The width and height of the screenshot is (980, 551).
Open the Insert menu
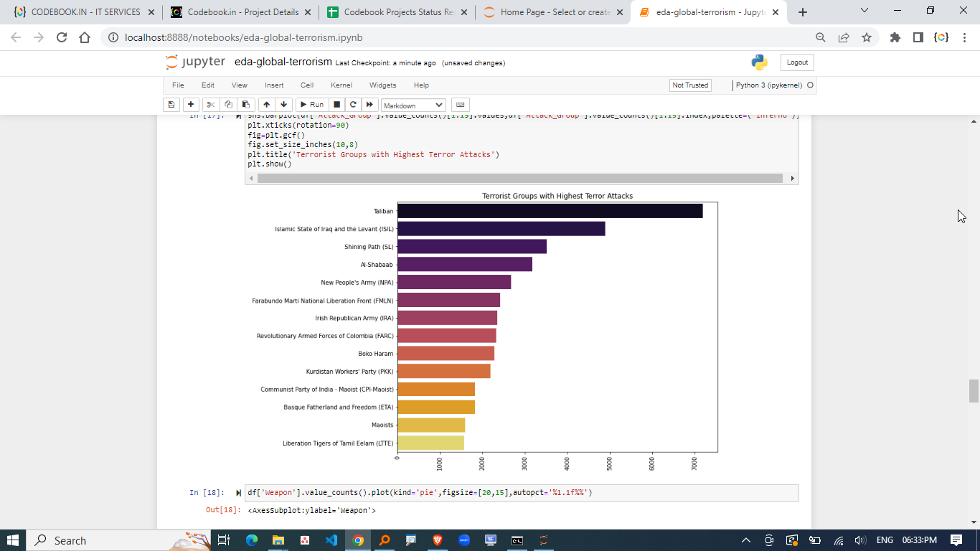pos(274,85)
